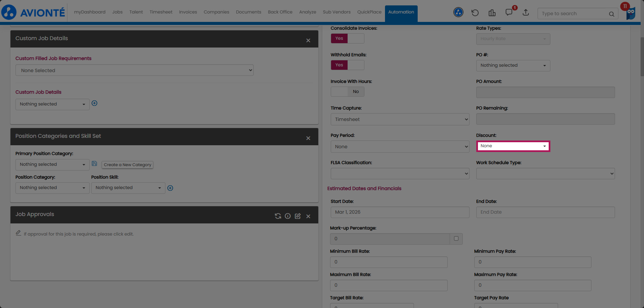Screen dimensions: 644x308
Task: Open the Sub Vendors menu
Action: pos(337,12)
